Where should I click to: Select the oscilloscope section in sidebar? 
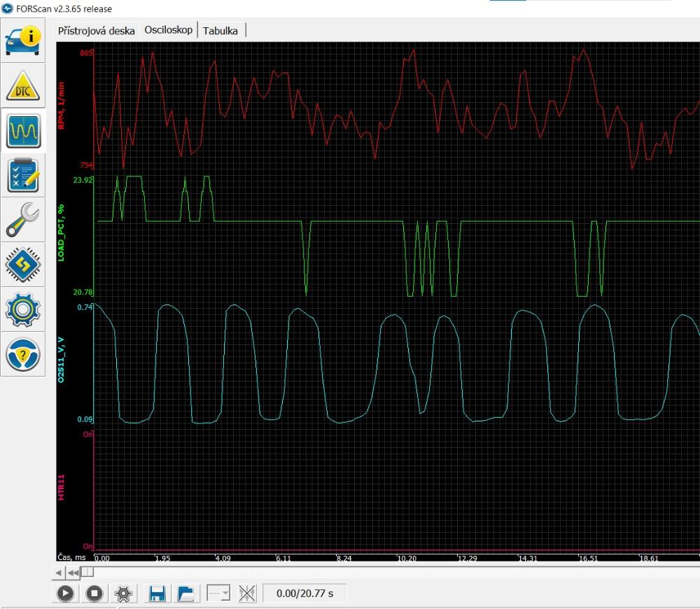tap(23, 130)
